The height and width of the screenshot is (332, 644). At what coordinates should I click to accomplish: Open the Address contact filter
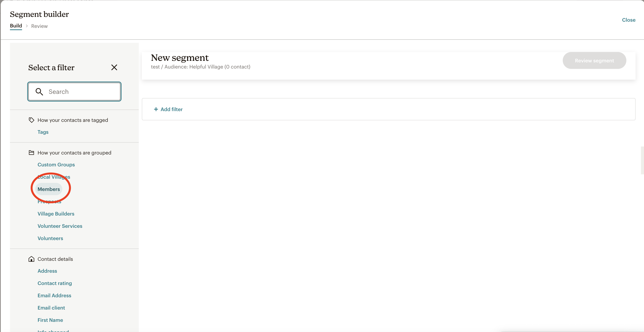click(x=47, y=271)
